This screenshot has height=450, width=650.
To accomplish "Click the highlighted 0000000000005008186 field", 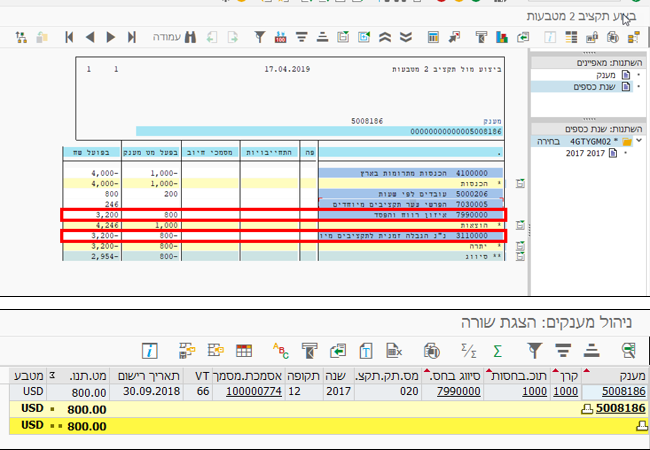I will (319, 132).
